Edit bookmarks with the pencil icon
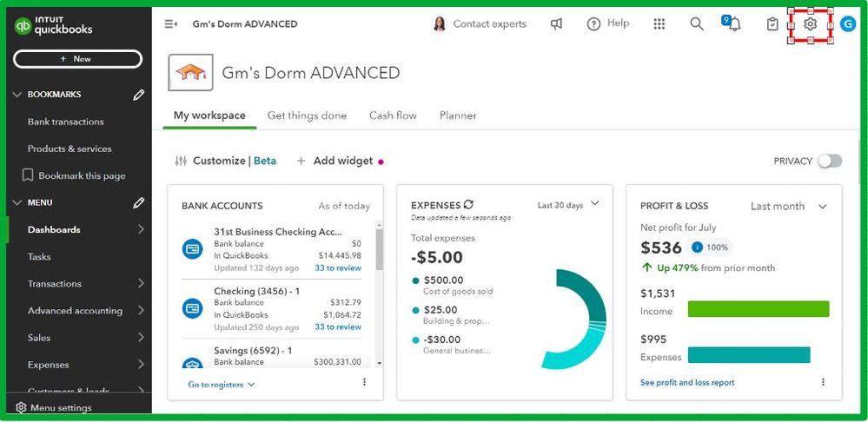 (138, 95)
